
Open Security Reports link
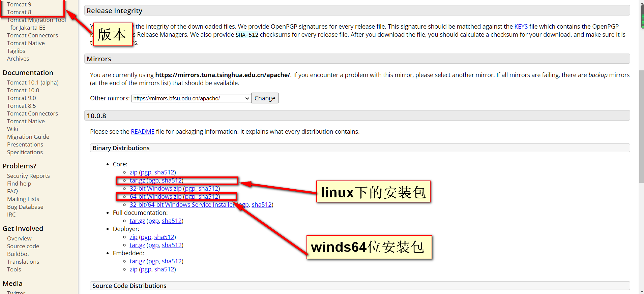point(28,176)
